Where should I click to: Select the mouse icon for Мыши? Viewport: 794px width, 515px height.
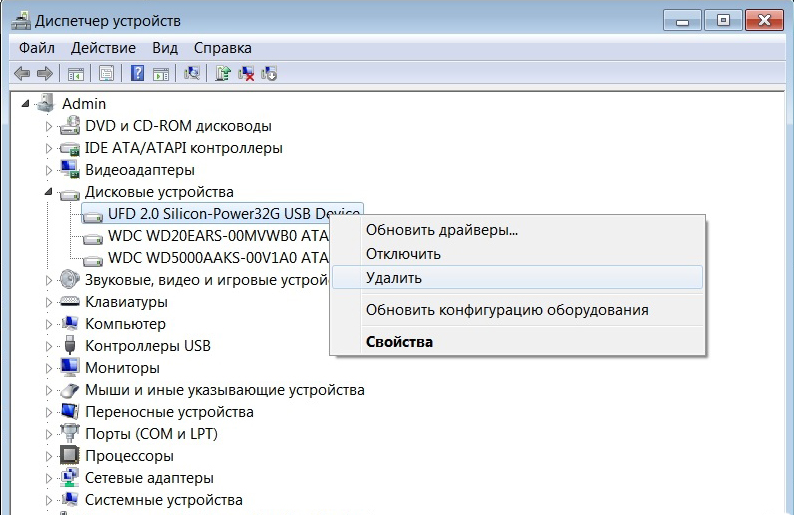pyautogui.click(x=70, y=390)
